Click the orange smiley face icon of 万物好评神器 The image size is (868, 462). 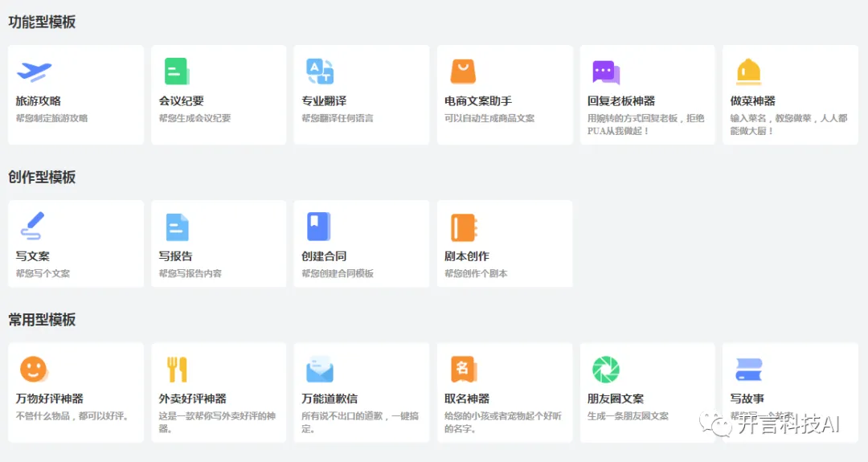(x=34, y=369)
